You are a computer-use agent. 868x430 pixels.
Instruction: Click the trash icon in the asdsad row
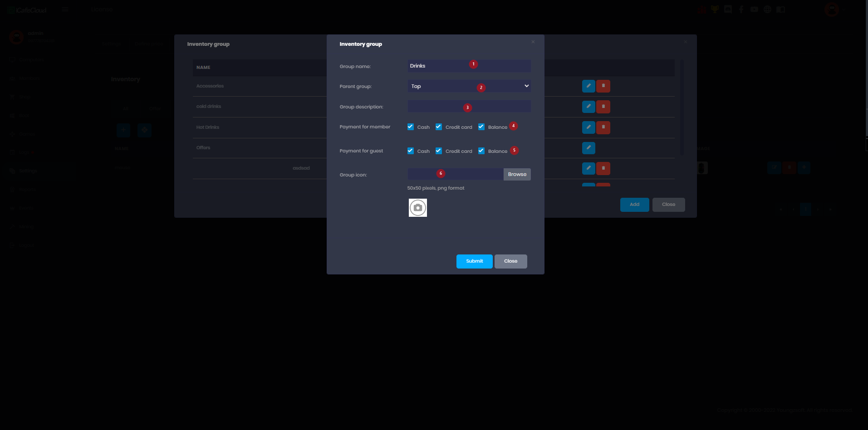(603, 168)
